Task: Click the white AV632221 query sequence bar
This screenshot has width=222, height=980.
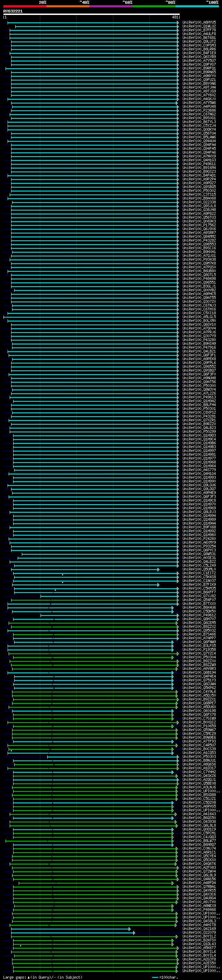Action: click(x=92, y=15)
